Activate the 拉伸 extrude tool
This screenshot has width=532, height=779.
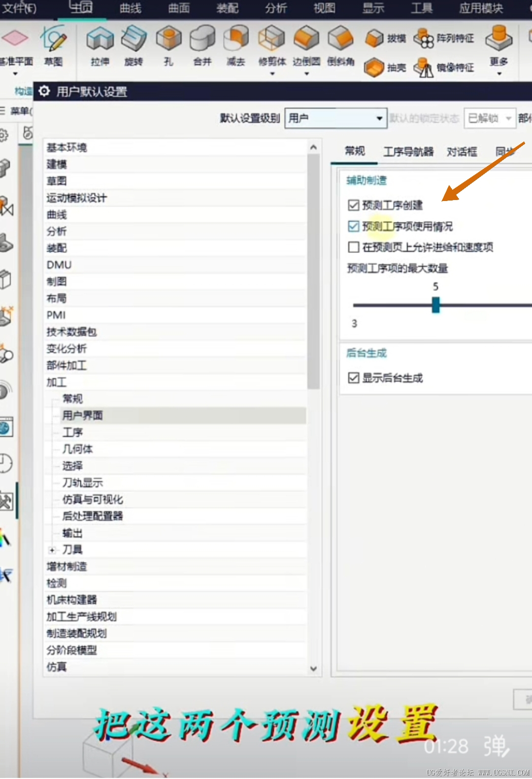[100, 46]
